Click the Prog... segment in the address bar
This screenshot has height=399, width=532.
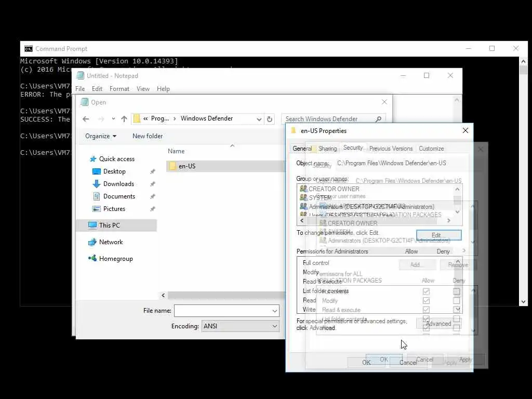click(x=160, y=118)
